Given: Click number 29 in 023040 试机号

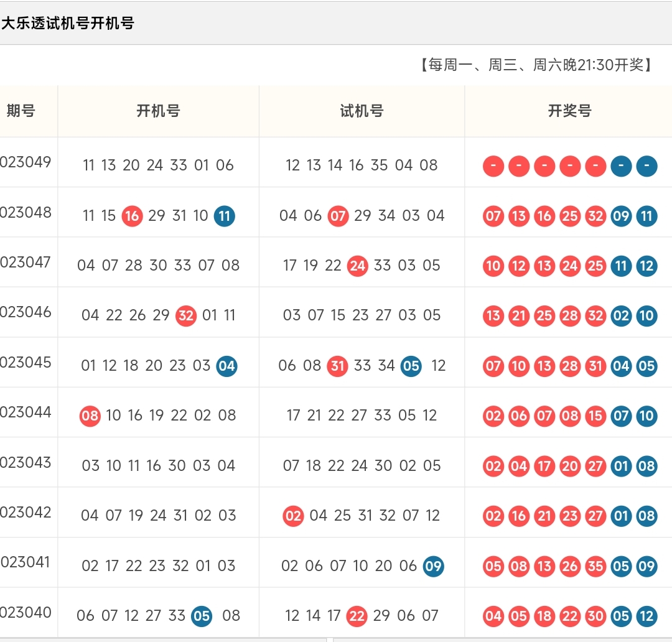Looking at the screenshot, I should (381, 615).
